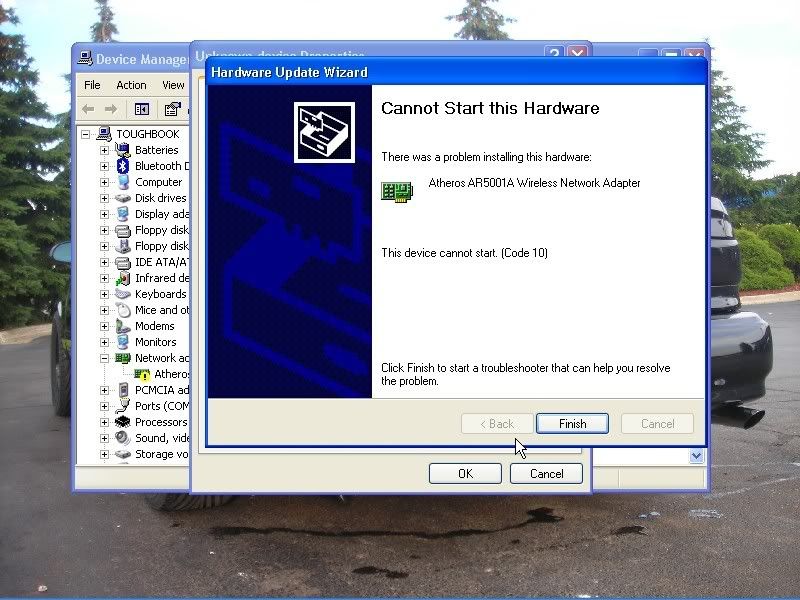The height and width of the screenshot is (600, 800).
Task: Expand the Display adapters category
Action: pyautogui.click(x=104, y=214)
